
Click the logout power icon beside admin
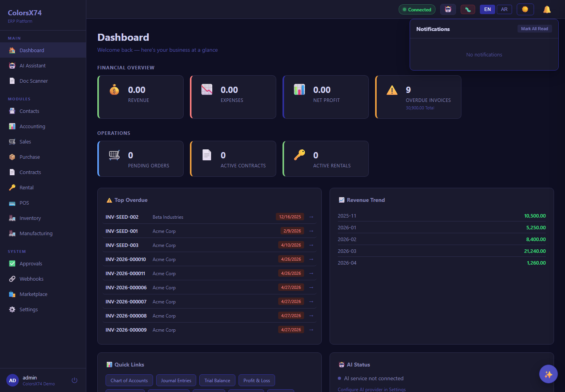[x=75, y=380]
